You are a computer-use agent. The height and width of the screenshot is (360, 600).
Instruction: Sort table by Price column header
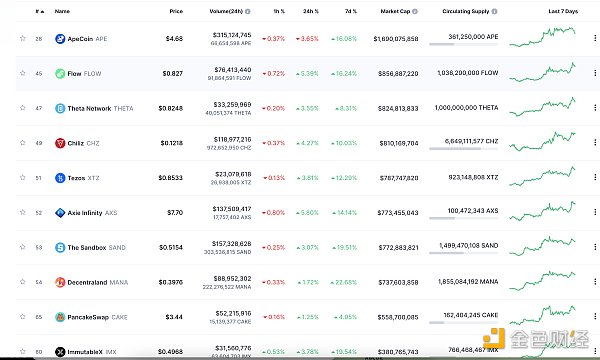pyautogui.click(x=176, y=11)
